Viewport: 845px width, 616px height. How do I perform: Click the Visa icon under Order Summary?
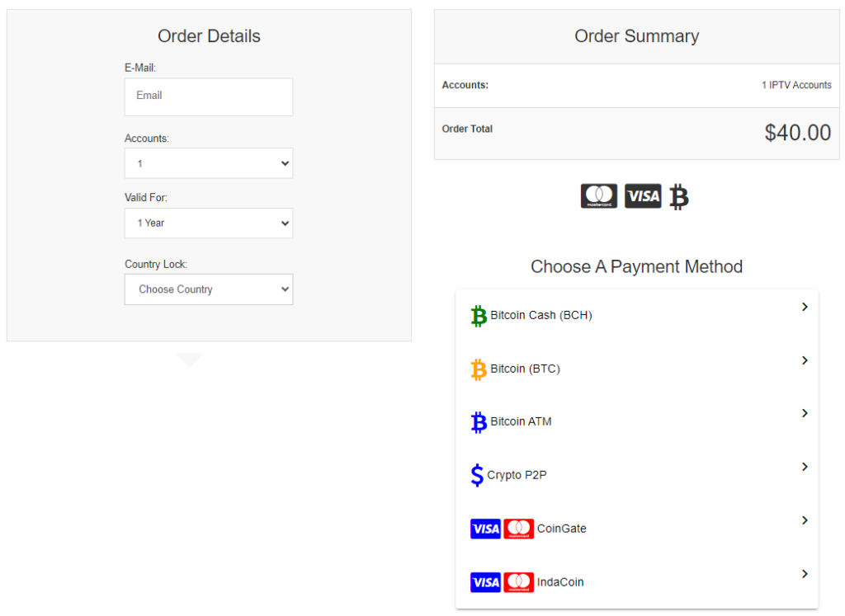coord(643,196)
